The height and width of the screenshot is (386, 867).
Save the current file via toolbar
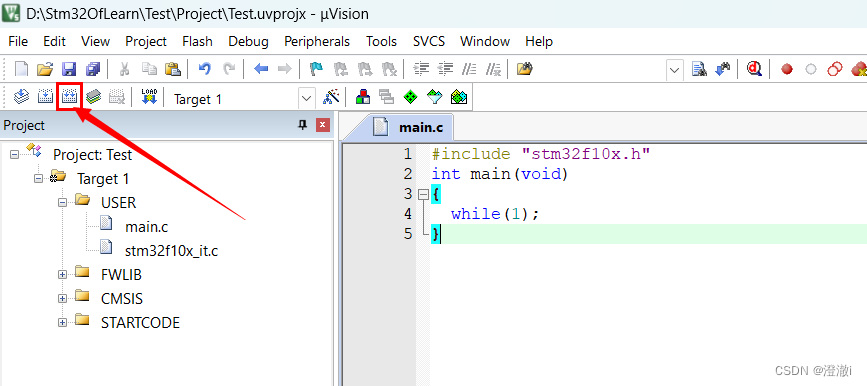[69, 69]
